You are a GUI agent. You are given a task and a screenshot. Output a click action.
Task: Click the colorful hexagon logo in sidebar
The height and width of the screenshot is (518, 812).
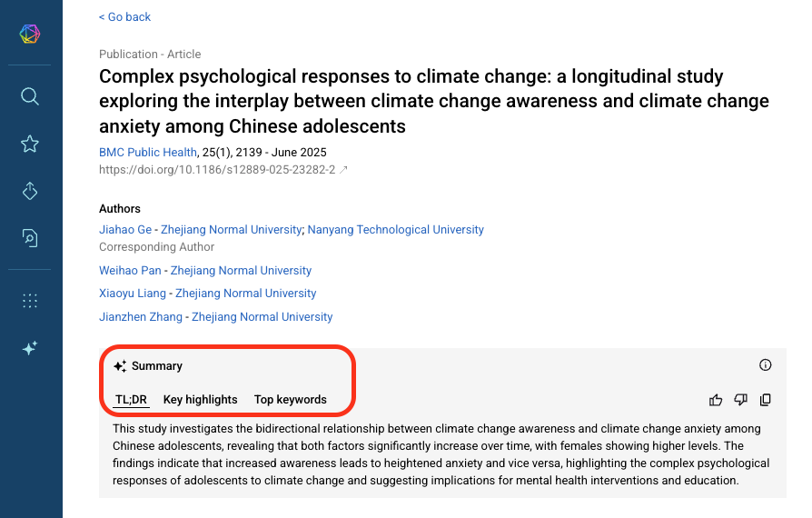(30, 35)
